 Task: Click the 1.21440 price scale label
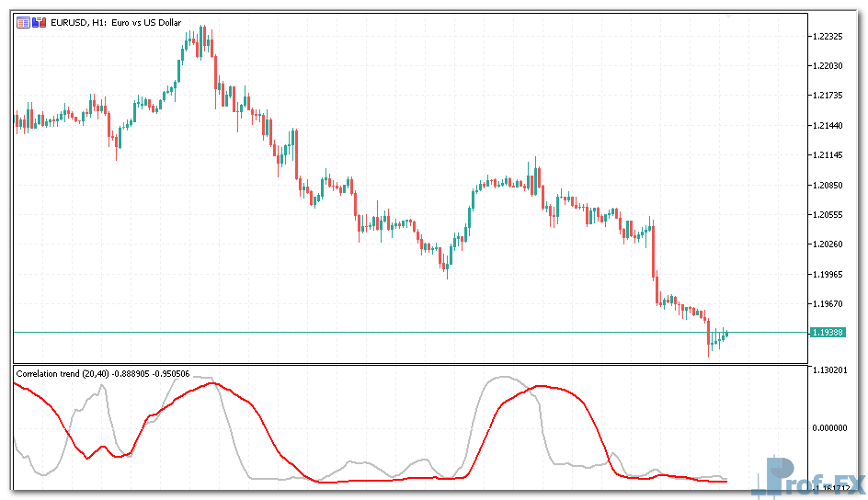point(828,126)
